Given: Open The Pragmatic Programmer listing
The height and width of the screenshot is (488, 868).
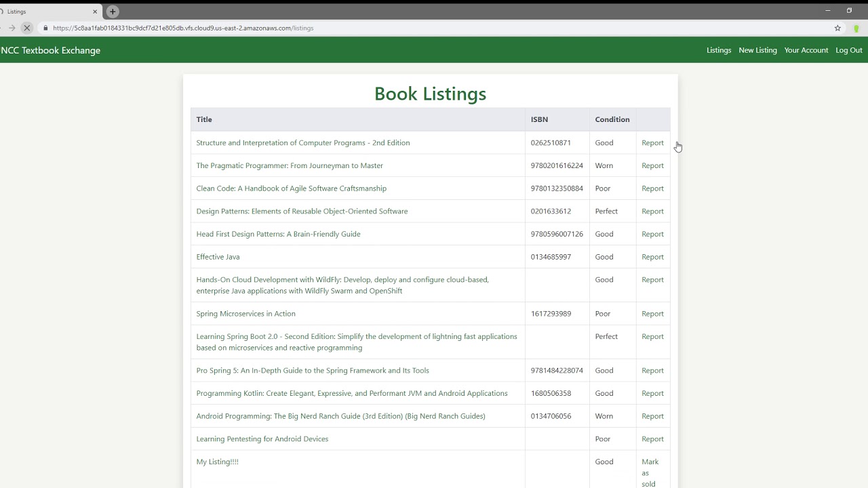Looking at the screenshot, I should [x=290, y=165].
